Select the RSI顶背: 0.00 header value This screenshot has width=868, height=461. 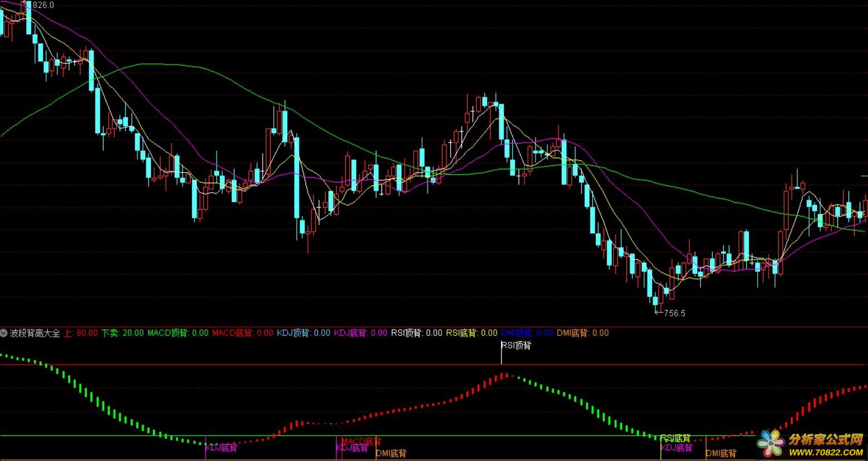tap(416, 333)
